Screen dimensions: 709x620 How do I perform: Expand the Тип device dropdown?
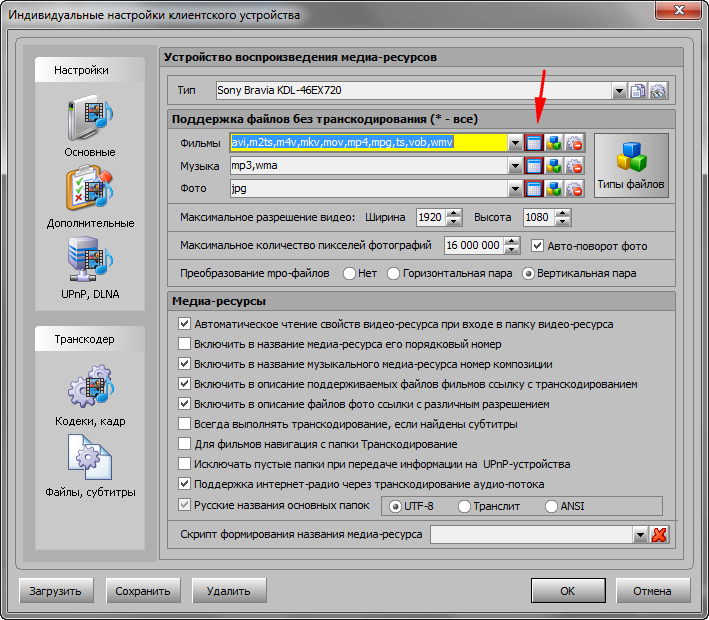click(x=620, y=91)
